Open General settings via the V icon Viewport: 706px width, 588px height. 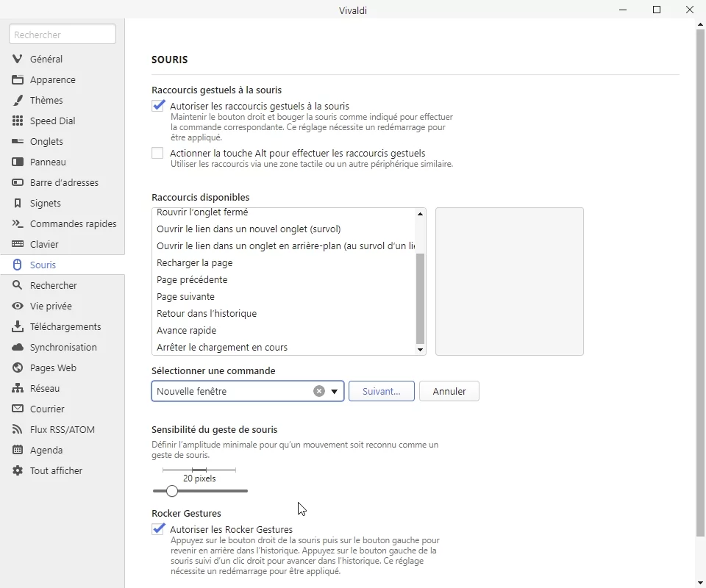pyautogui.click(x=17, y=59)
